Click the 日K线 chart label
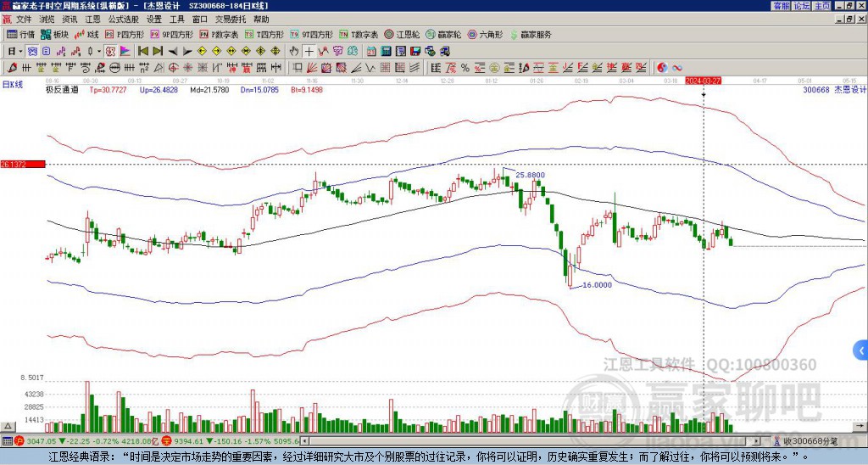Viewport: 868px width, 465px height. pos(13,85)
